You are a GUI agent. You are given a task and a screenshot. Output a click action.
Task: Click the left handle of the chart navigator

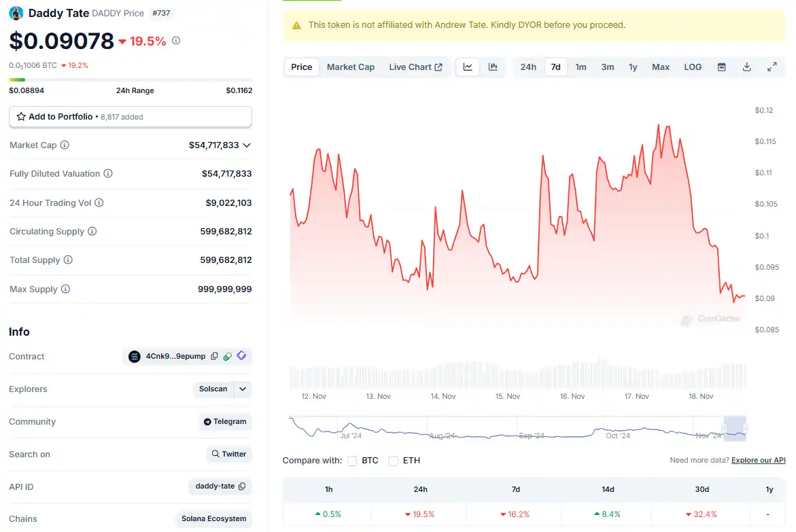pos(725,429)
